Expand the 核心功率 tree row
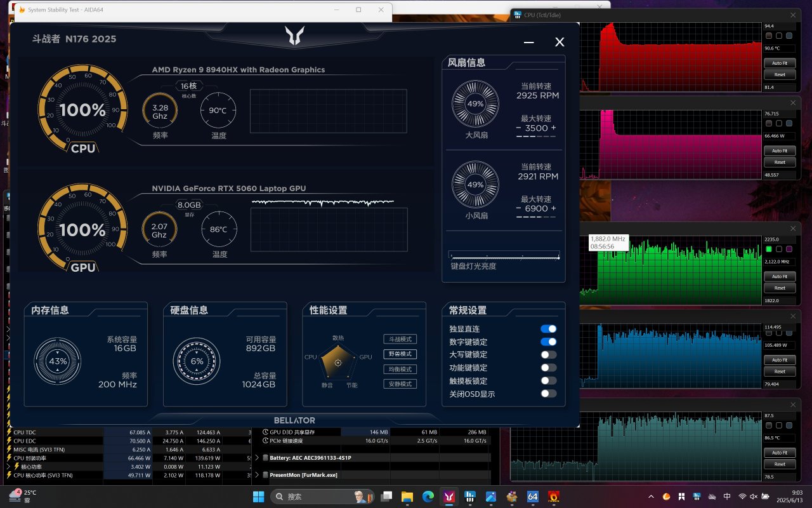Screen dimensions: 812x508 (8, 466)
